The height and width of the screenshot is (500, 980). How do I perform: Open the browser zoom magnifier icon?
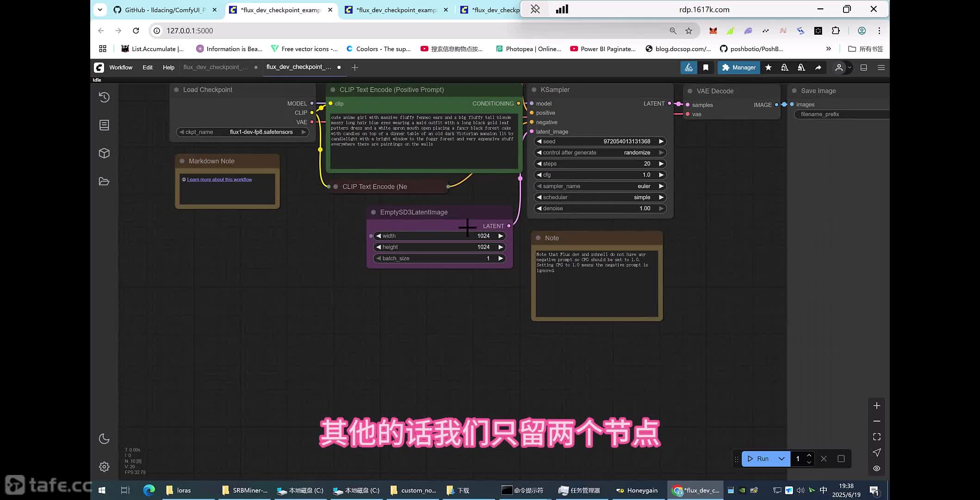coord(673,31)
